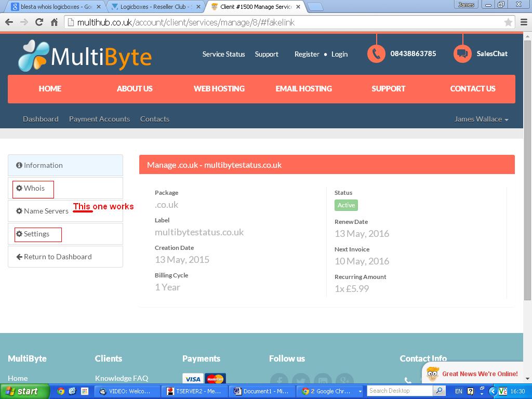Select Information in the sidebar
This screenshot has height=399, width=532.
(65, 165)
